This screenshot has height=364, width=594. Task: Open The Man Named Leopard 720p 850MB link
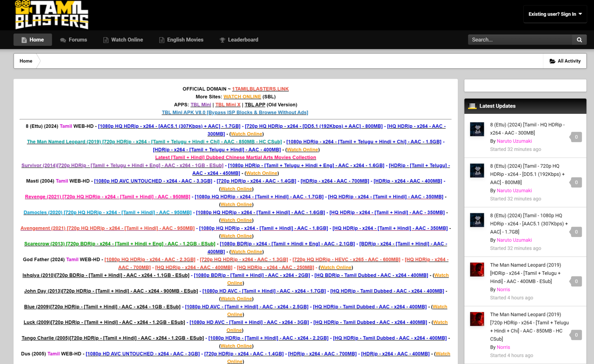tap(154, 142)
